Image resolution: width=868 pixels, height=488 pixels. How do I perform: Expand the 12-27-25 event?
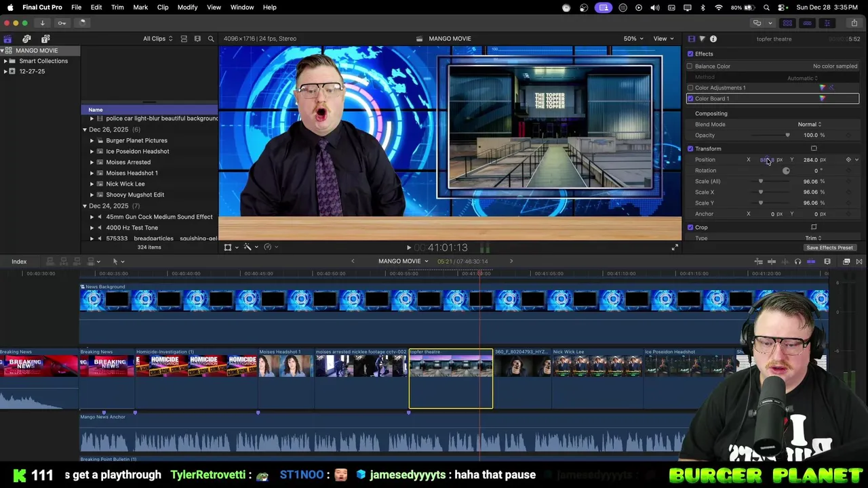(x=5, y=71)
